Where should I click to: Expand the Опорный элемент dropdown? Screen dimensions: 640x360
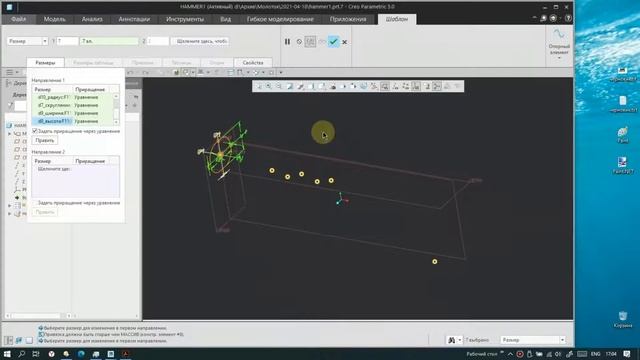point(559,58)
